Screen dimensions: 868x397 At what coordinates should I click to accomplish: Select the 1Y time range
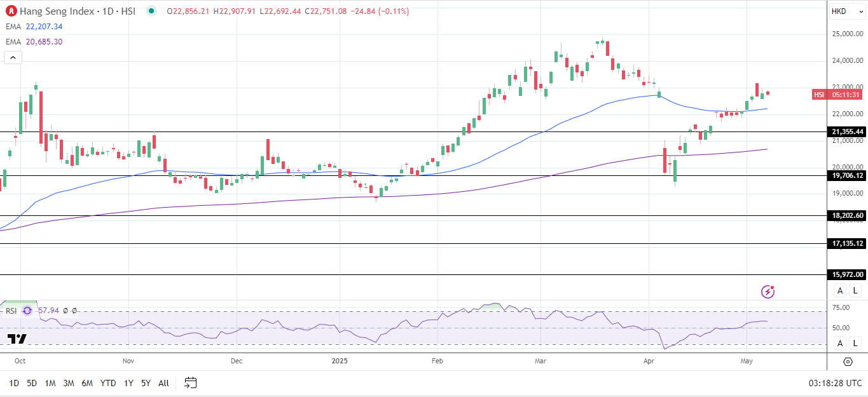pyautogui.click(x=128, y=383)
